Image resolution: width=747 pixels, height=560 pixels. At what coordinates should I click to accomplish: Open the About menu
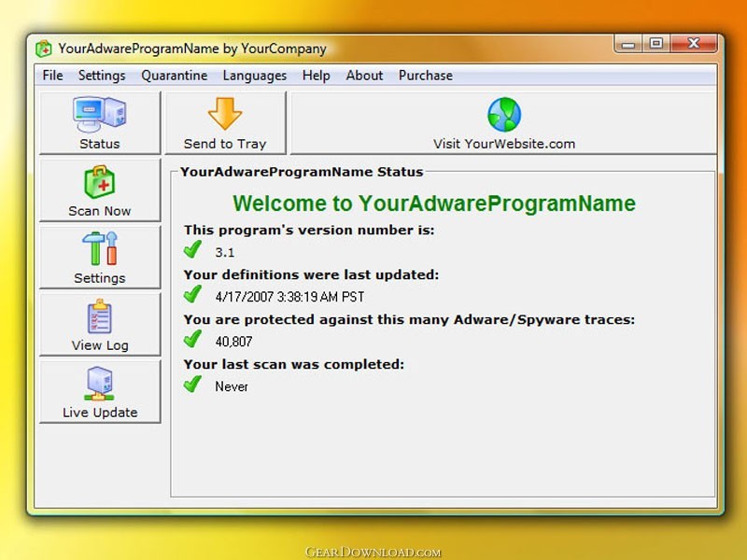pos(364,76)
